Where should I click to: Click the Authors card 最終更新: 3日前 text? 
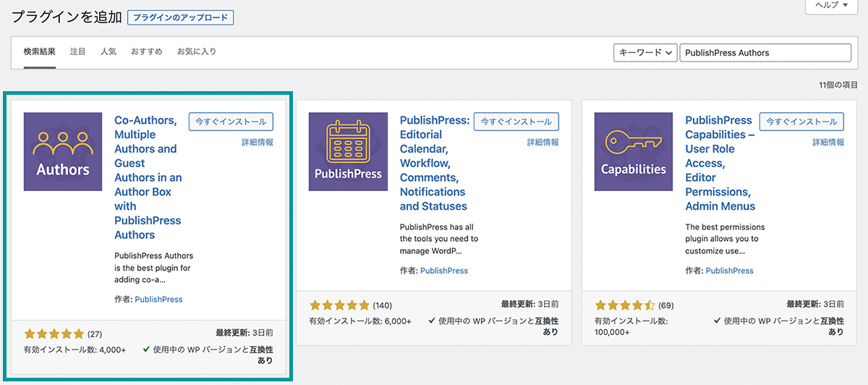point(244,334)
